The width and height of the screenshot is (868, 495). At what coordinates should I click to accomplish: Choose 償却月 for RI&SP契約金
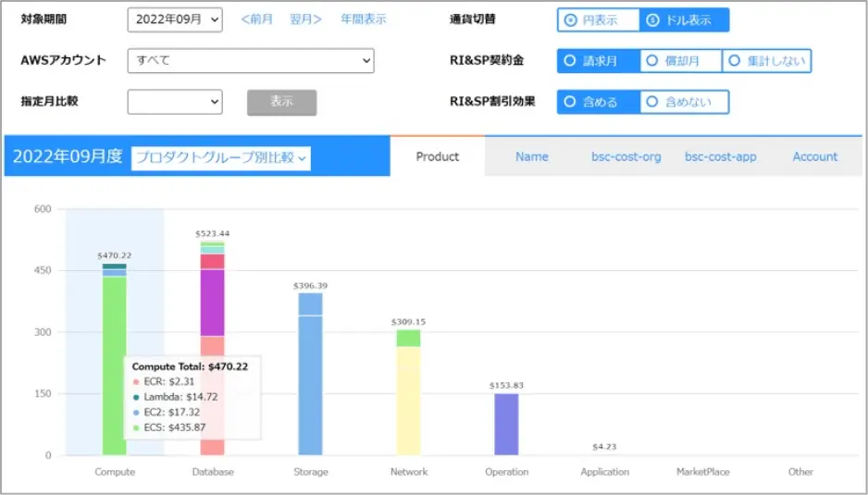tap(680, 61)
